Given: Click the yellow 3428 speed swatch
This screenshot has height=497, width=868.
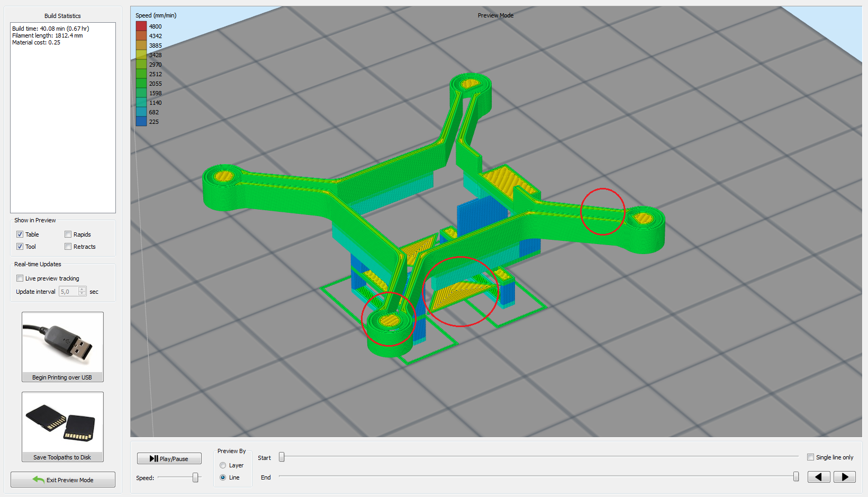Looking at the screenshot, I should coord(141,55).
